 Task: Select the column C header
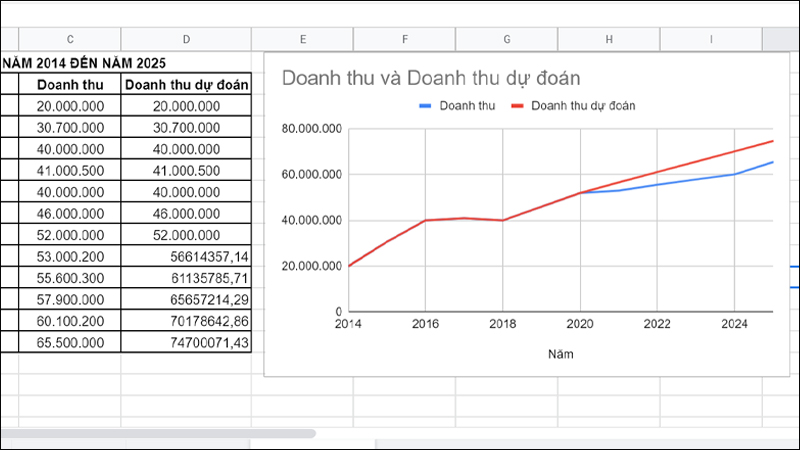tap(70, 39)
